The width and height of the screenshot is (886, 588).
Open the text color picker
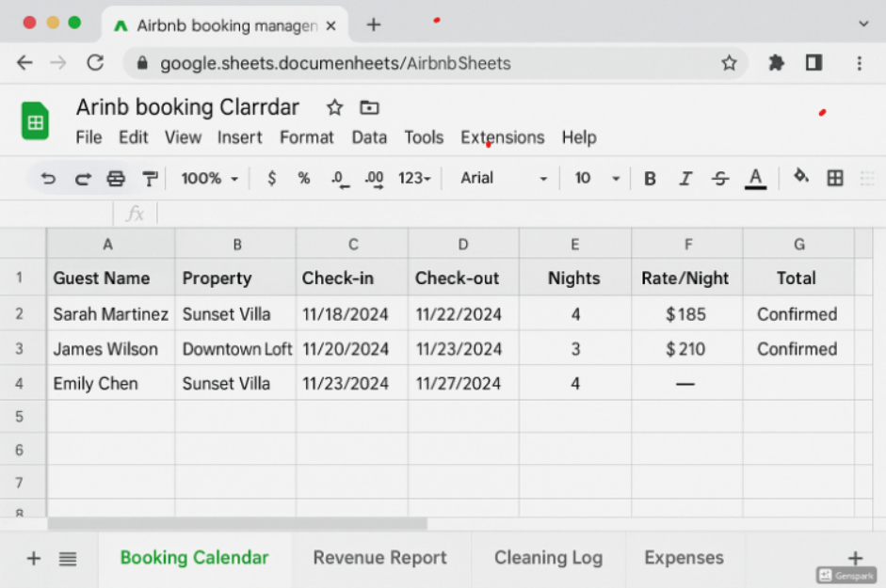point(755,179)
